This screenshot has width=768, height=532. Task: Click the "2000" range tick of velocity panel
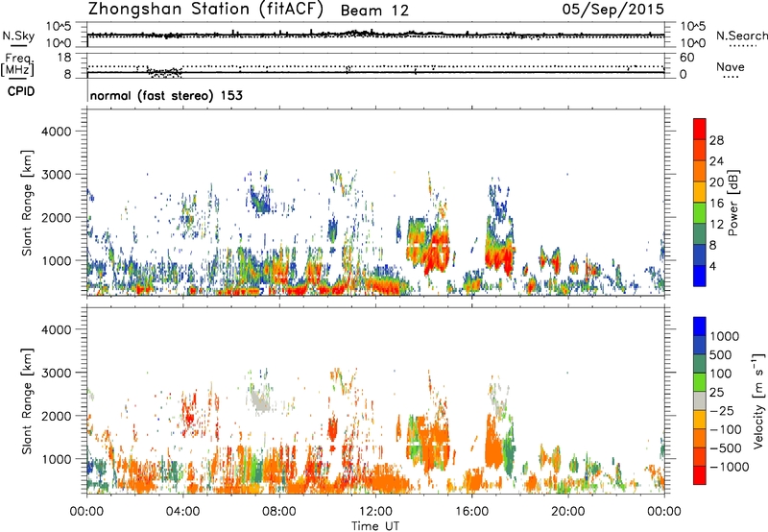[x=56, y=416]
